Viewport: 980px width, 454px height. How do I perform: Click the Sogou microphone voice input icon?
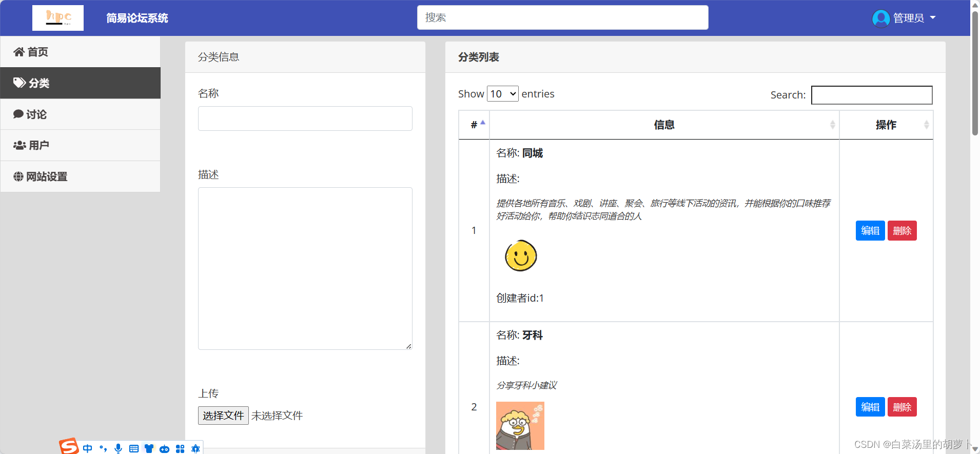click(119, 448)
